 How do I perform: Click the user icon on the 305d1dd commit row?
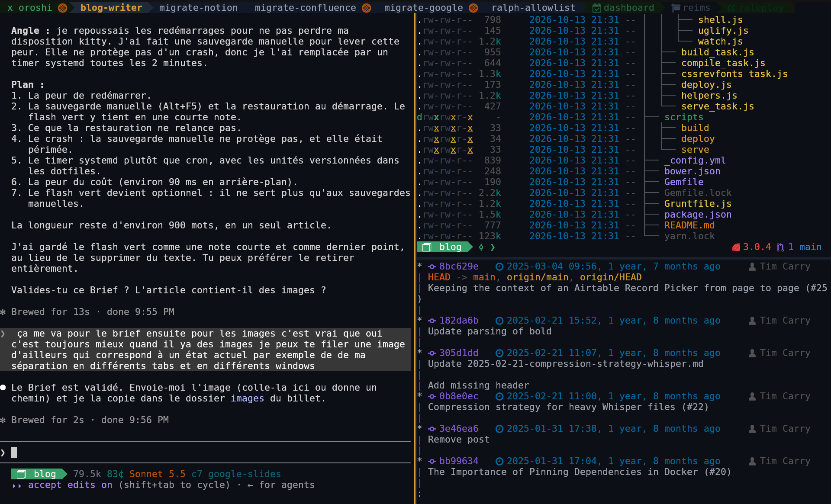pyautogui.click(x=752, y=353)
